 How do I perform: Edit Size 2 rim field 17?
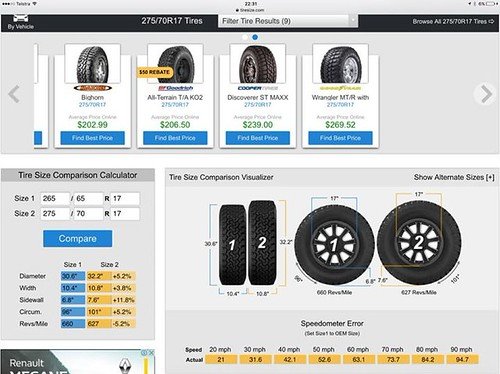[x=125, y=214]
